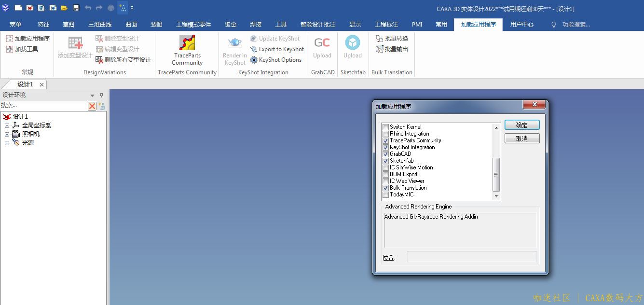Open the quick access toolbar customize dropdown

(132, 8)
